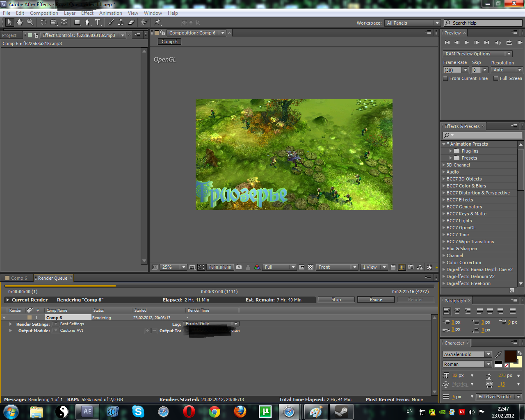Image resolution: width=525 pixels, height=420 pixels.
Task: Toggle region of interest in viewer
Action: (302, 267)
